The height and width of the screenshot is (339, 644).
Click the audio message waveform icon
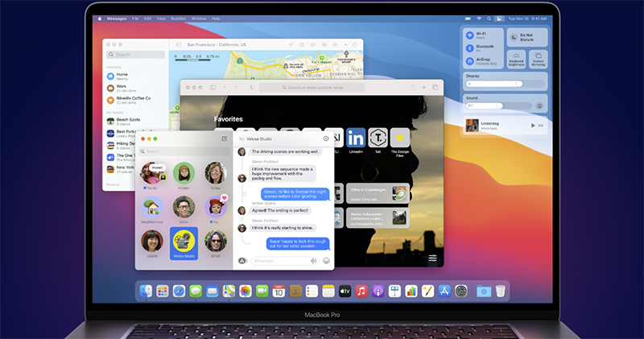(313, 261)
